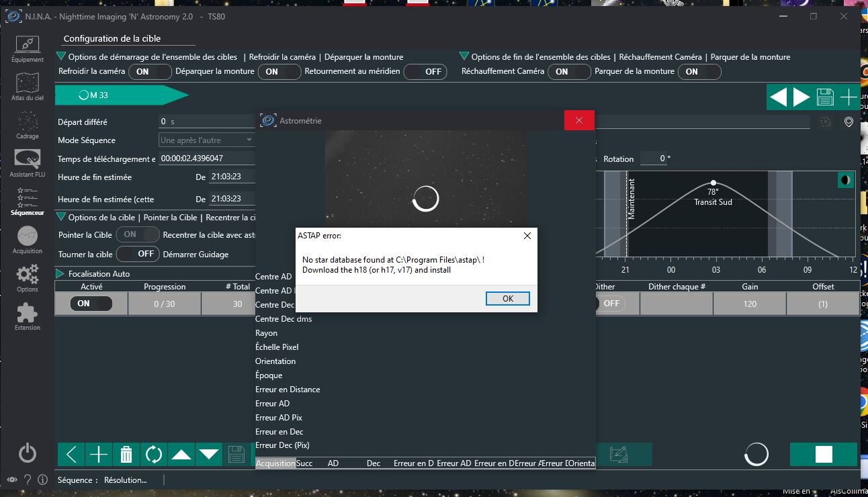868x497 pixels.
Task: Open the Extension puzzle-piece section
Action: [27, 316]
